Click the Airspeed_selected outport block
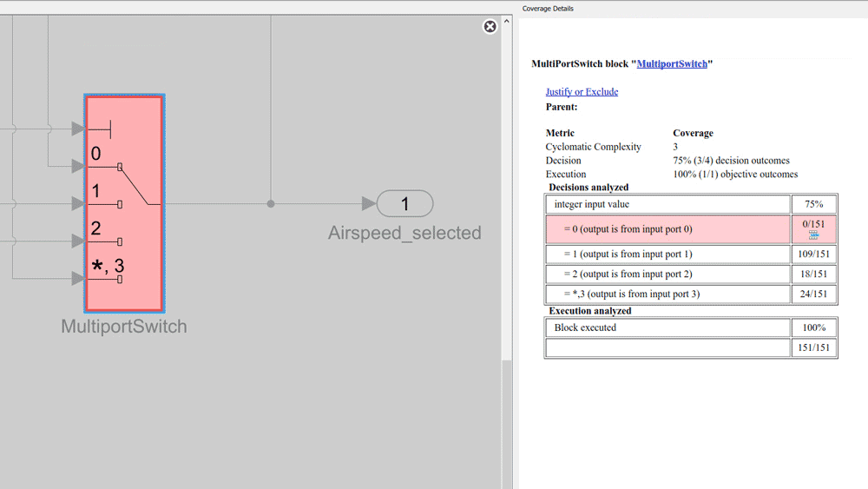868x489 pixels. click(x=404, y=204)
